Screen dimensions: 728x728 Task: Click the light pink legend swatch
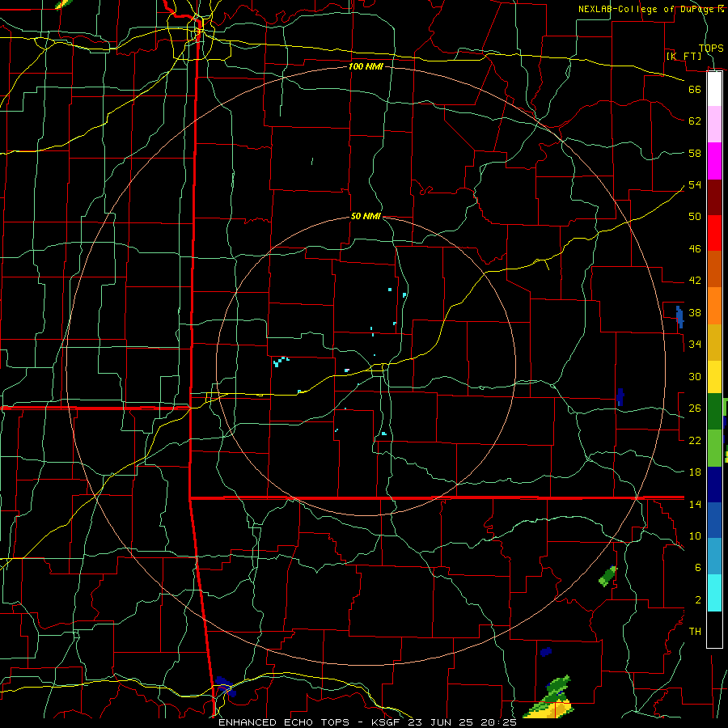714,125
